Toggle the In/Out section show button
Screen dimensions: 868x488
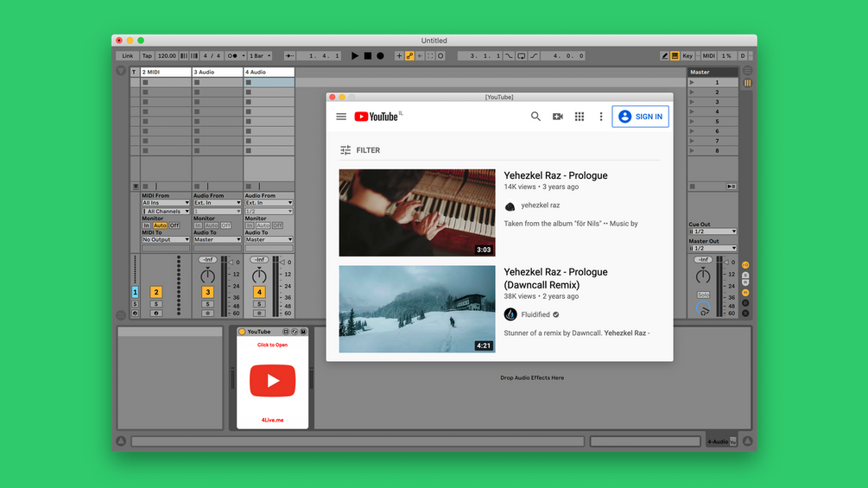tap(745, 265)
